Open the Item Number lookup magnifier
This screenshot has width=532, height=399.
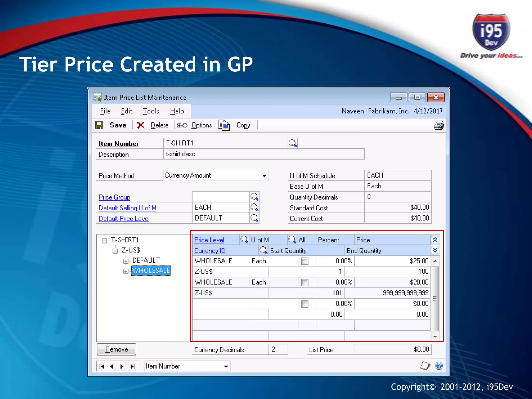tap(293, 143)
